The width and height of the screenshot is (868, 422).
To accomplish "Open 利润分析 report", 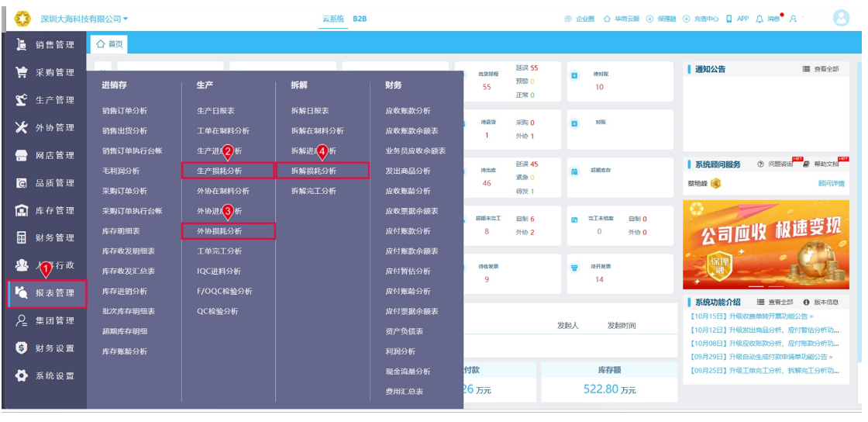I will (400, 351).
